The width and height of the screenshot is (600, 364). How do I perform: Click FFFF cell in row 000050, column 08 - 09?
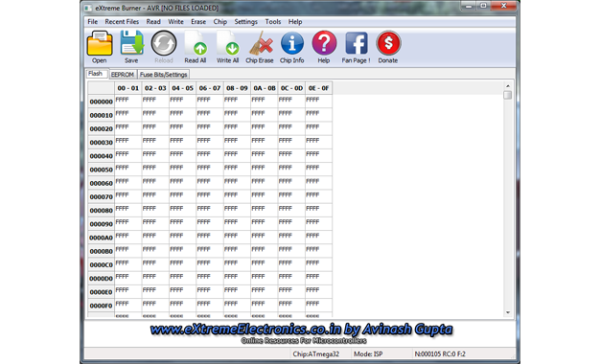pos(237,170)
